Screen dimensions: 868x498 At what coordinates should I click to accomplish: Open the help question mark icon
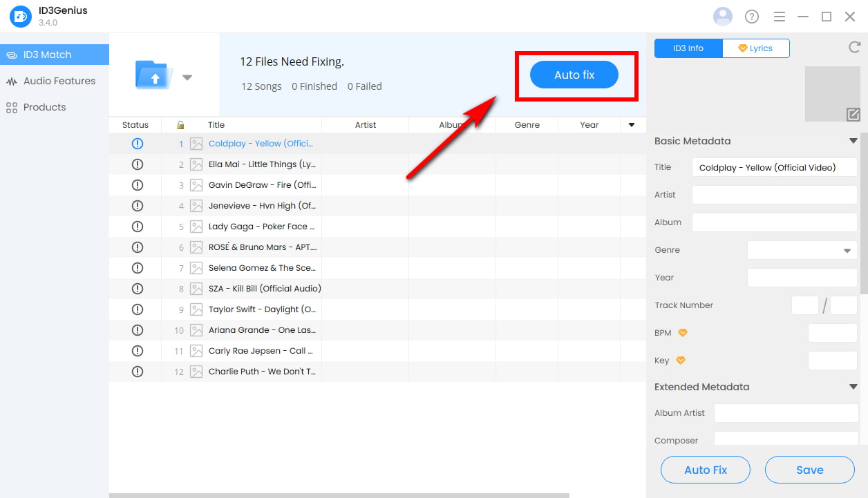click(x=752, y=17)
